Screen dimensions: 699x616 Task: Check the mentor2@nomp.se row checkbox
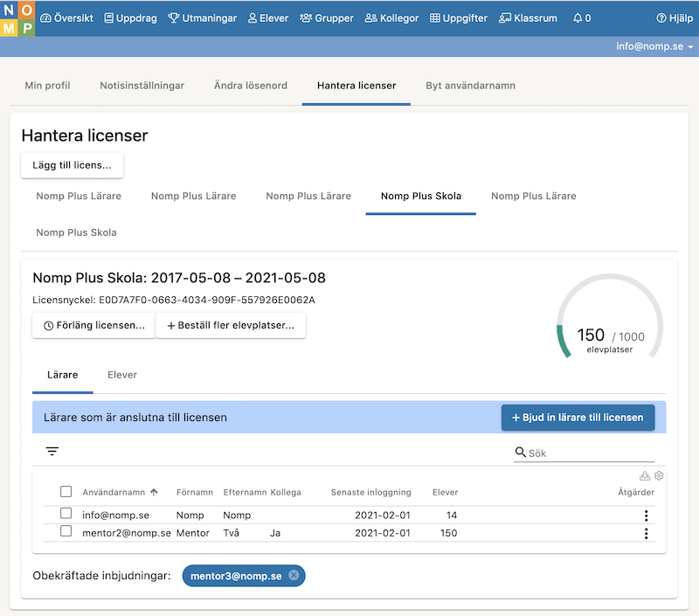pyautogui.click(x=66, y=531)
